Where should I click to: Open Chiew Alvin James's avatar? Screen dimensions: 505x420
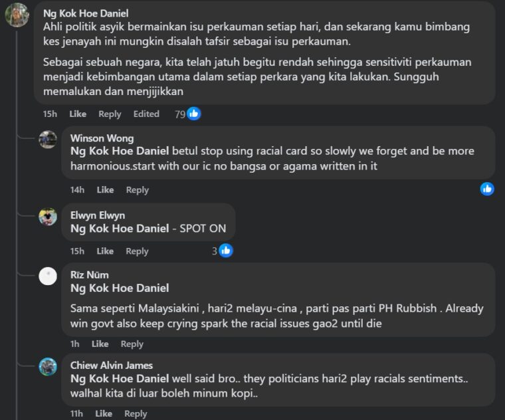[48, 367]
